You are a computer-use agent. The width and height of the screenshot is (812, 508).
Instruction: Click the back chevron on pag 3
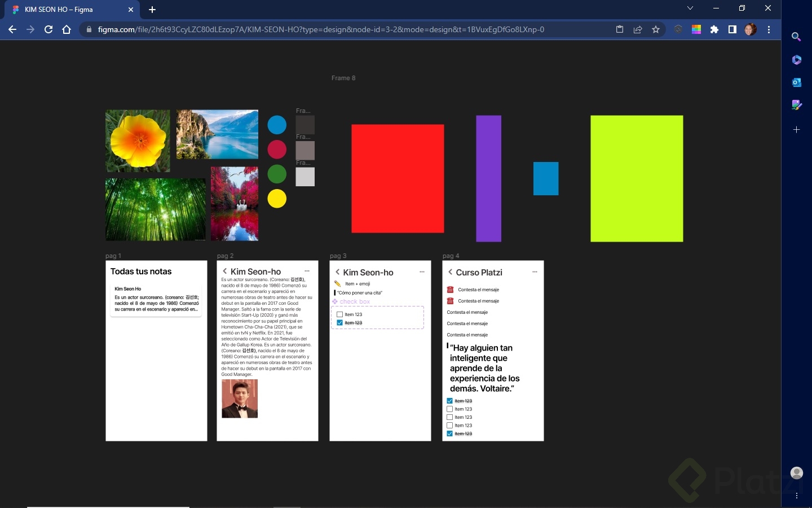click(337, 272)
